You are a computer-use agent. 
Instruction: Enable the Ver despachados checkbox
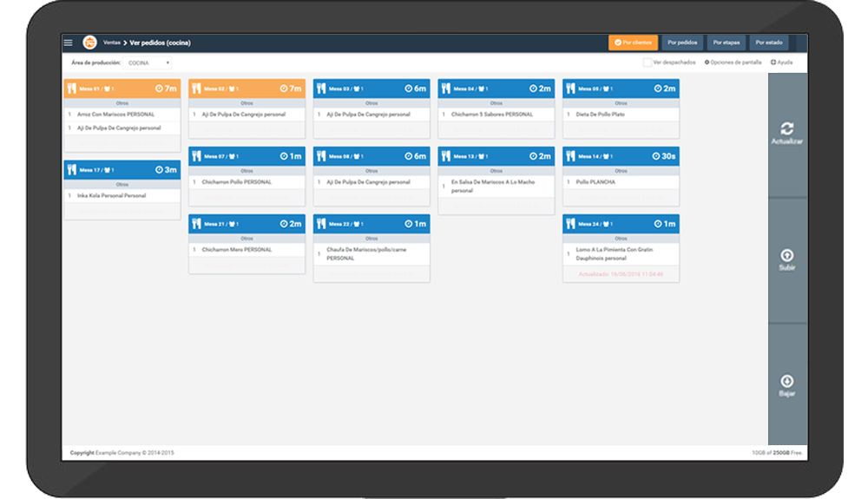[x=648, y=62]
